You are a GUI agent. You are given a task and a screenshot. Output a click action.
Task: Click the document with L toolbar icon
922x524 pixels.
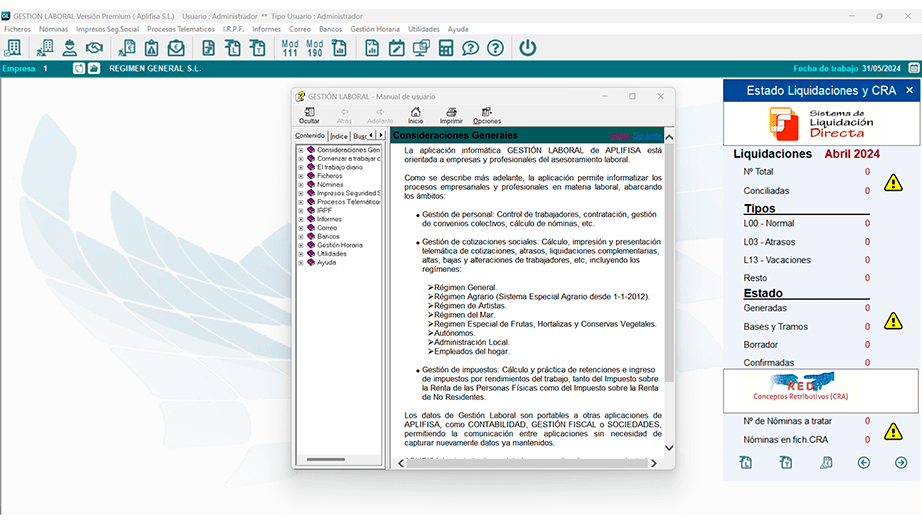pos(233,48)
